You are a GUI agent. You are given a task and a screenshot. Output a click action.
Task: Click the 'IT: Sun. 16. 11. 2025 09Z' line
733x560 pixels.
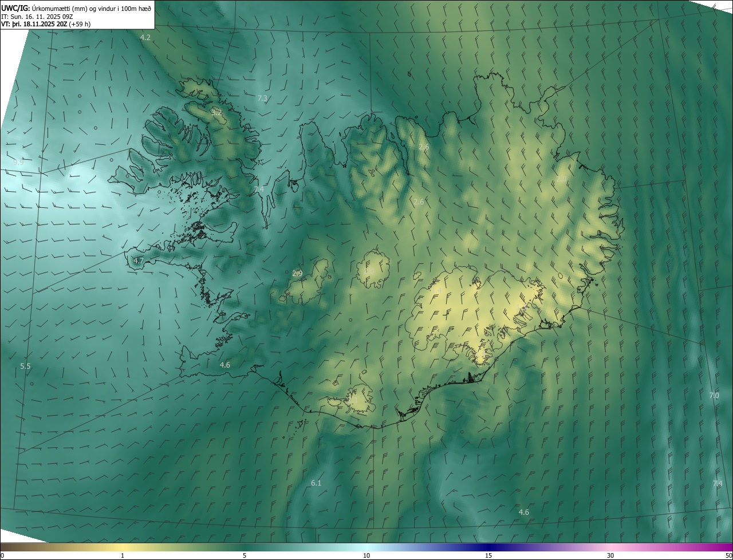pyautogui.click(x=37, y=17)
